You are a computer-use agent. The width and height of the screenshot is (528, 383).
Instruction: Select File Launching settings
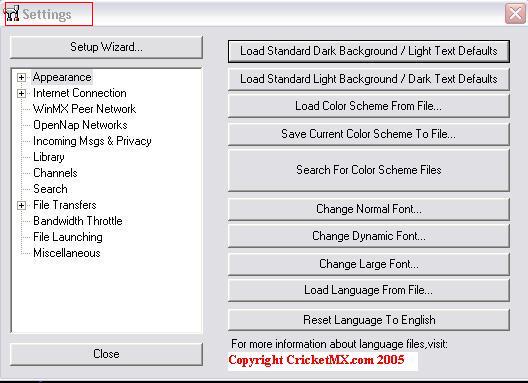point(68,237)
